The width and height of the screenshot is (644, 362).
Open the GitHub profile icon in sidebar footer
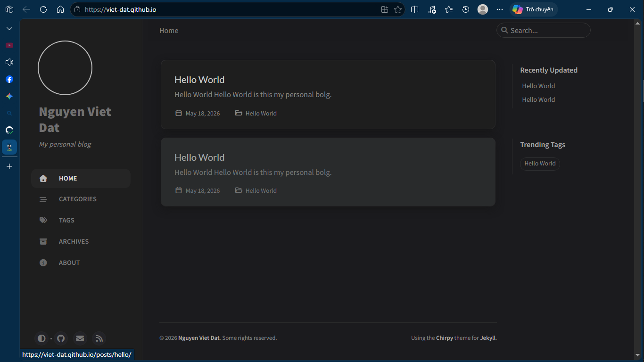tap(60, 338)
